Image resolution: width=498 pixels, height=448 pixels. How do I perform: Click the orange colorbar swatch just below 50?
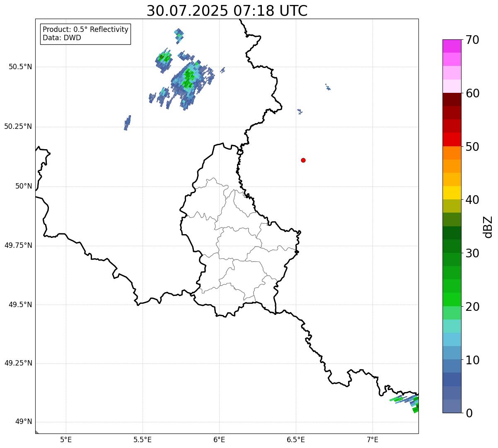(x=452, y=153)
